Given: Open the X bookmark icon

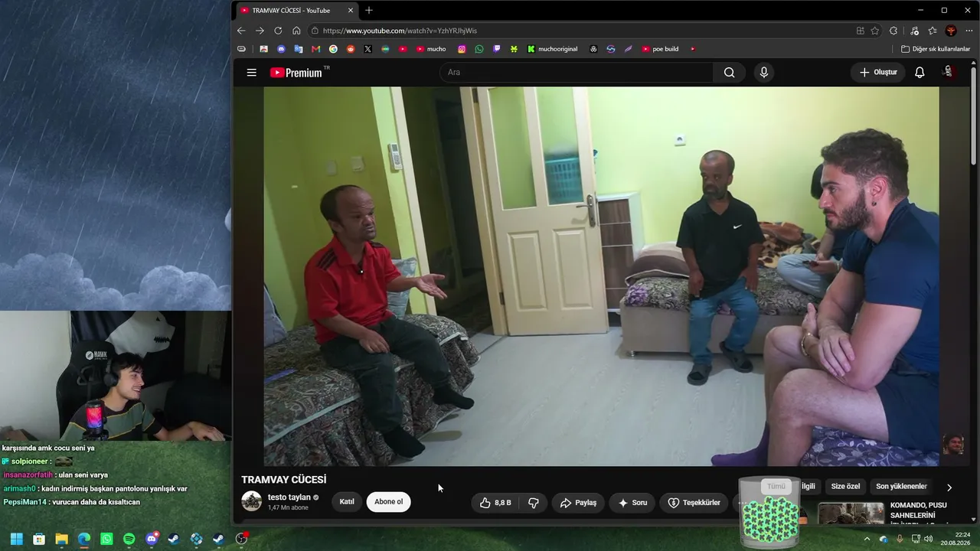Looking at the screenshot, I should coord(367,49).
